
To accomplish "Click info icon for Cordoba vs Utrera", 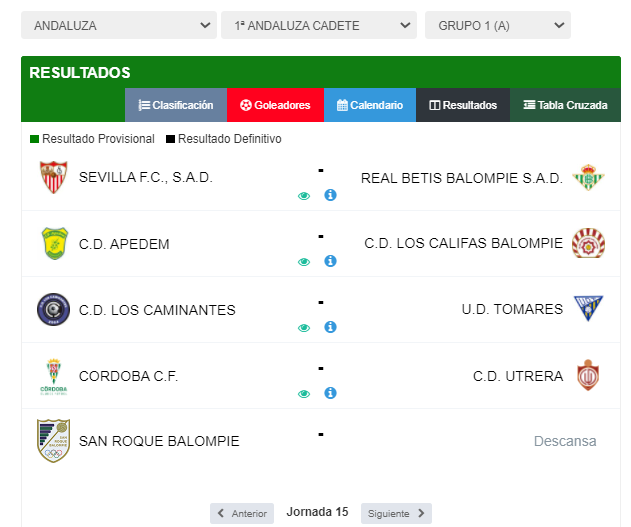I will pyautogui.click(x=330, y=393).
